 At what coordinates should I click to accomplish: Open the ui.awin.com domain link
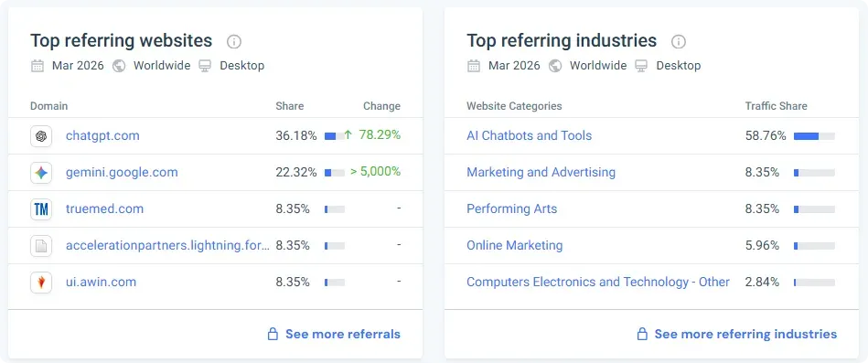tap(101, 282)
